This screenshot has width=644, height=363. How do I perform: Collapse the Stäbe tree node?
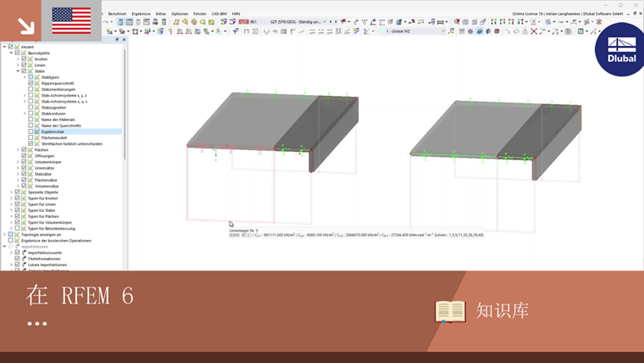click(18, 71)
